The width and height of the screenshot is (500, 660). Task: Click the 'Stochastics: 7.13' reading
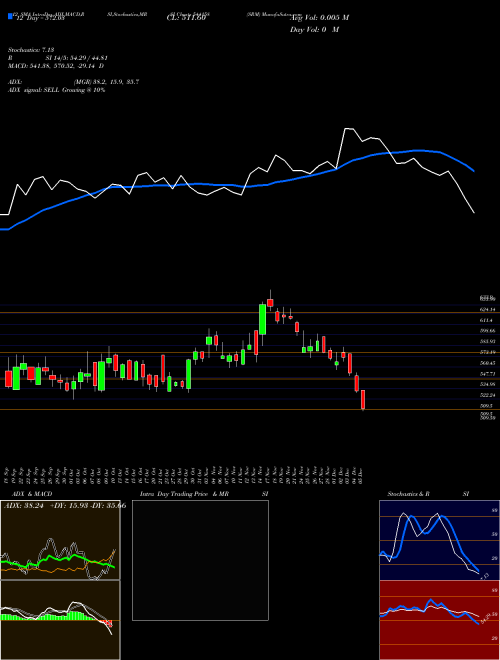coord(31,50)
